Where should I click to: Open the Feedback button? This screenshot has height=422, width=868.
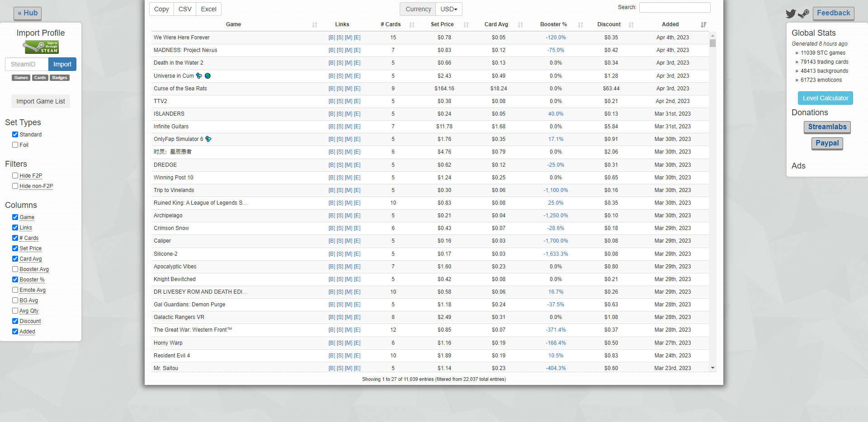833,13
